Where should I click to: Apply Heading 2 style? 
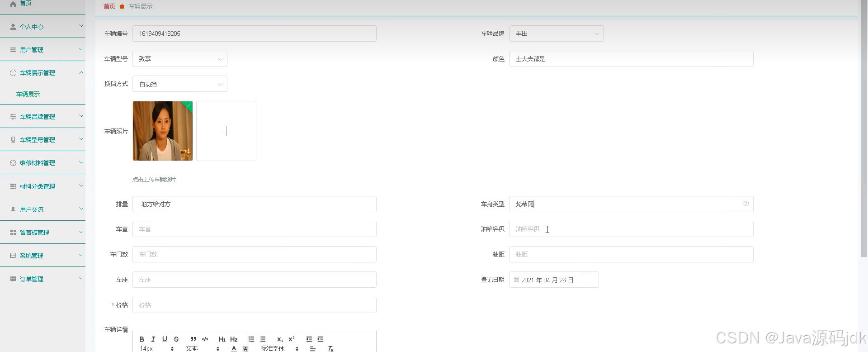pos(234,339)
